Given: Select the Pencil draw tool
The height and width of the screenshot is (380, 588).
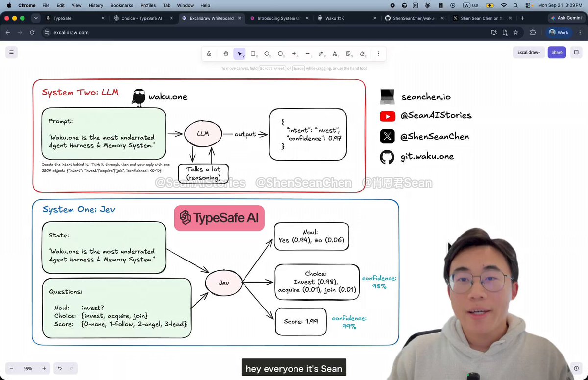Looking at the screenshot, I should point(321,54).
